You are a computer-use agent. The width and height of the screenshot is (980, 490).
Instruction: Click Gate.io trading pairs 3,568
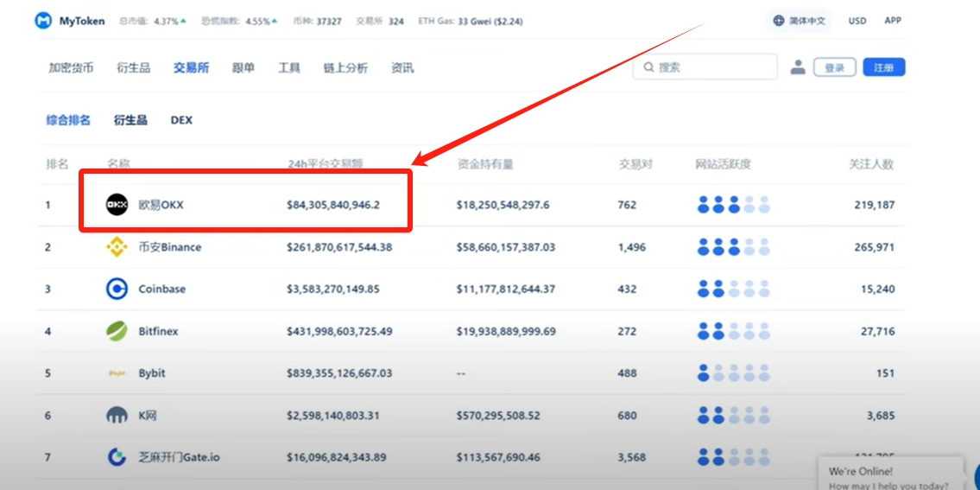click(634, 457)
